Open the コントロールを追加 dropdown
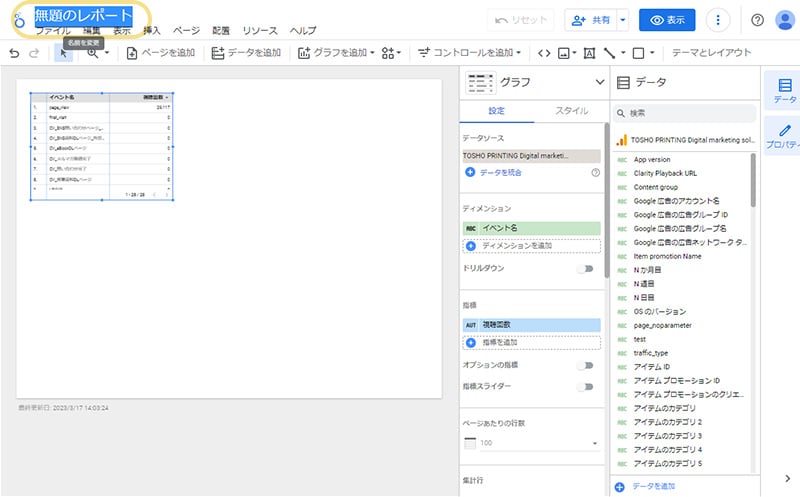Image resolution: width=800 pixels, height=497 pixels. click(469, 53)
